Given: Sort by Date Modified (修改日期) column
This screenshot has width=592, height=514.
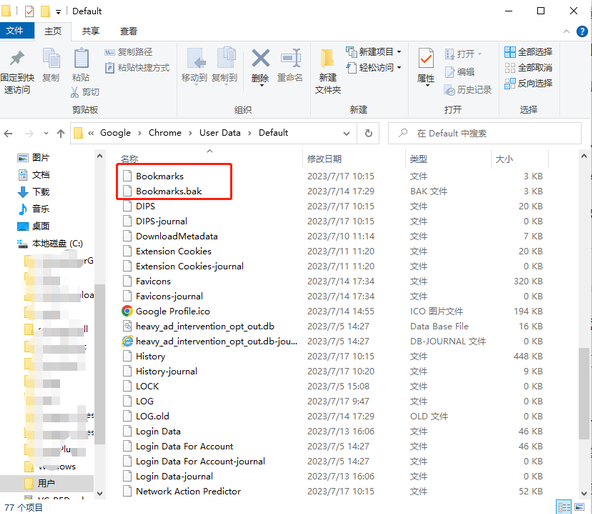Looking at the screenshot, I should 324,159.
